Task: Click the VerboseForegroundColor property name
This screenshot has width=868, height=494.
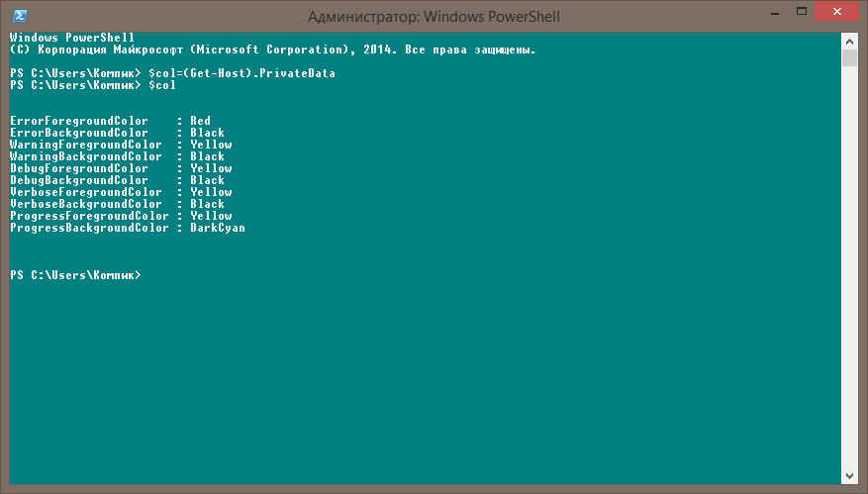Action: click(86, 192)
